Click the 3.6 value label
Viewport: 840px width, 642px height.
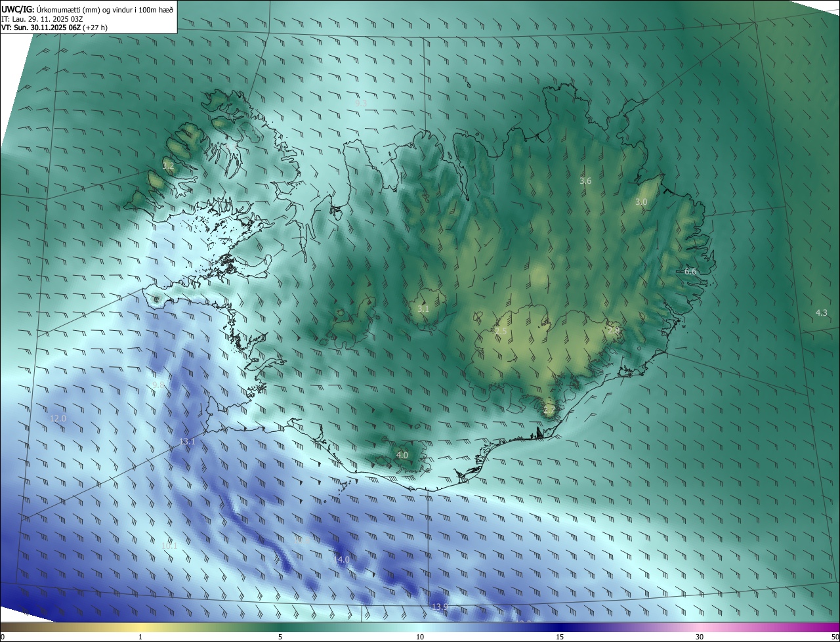[585, 181]
